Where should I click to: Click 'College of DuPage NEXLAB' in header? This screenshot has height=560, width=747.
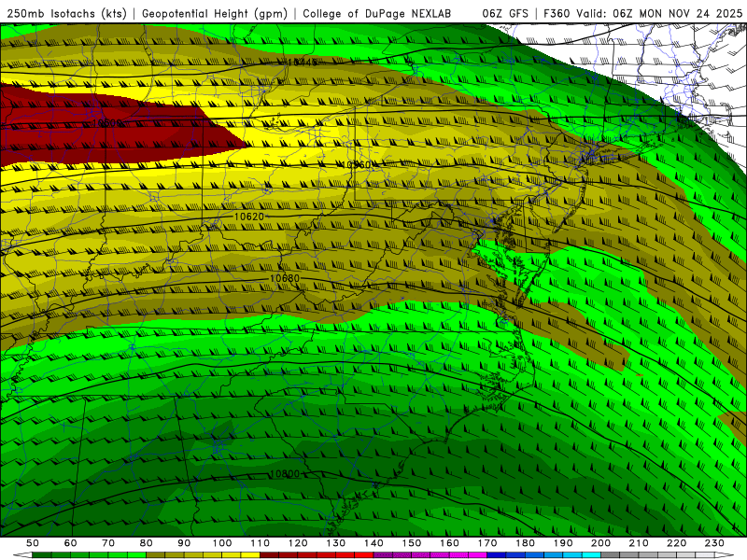(377, 14)
